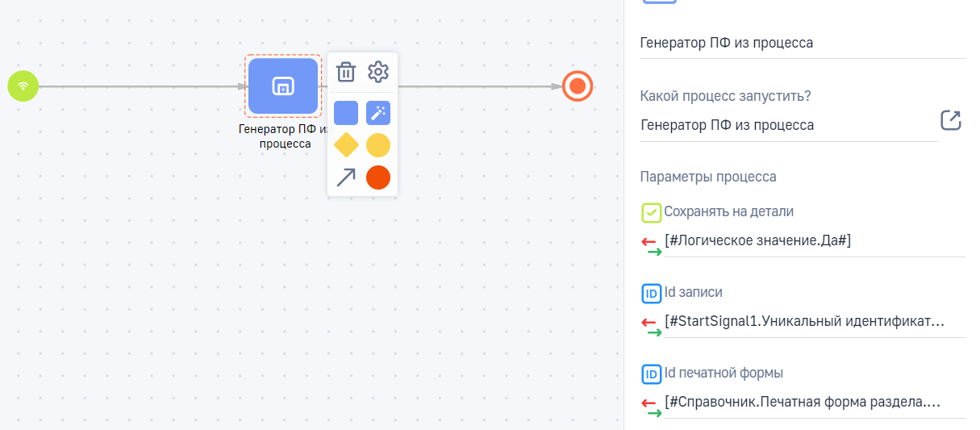This screenshot has height=430, width=980.
Task: Add an intermediate event via yellow circle
Action: (378, 145)
